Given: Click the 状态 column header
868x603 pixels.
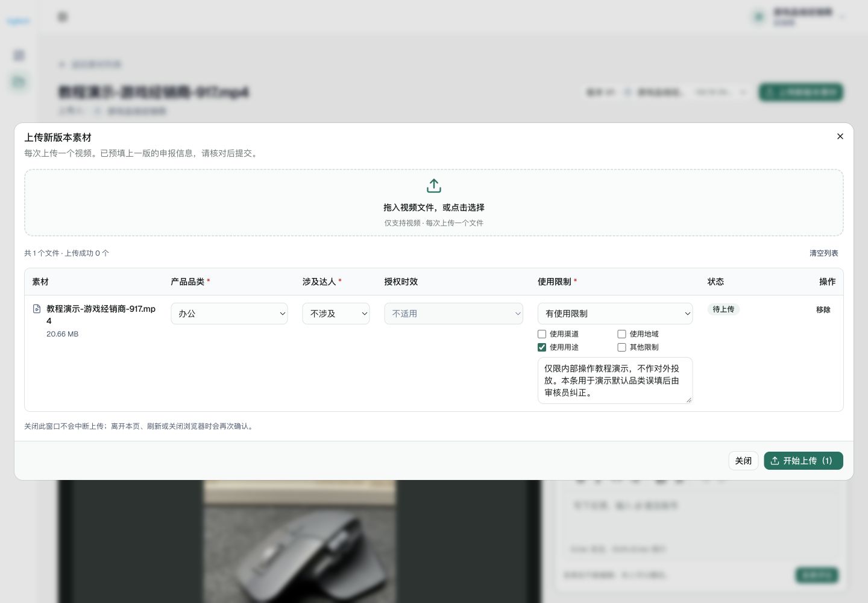Looking at the screenshot, I should pyautogui.click(x=715, y=282).
